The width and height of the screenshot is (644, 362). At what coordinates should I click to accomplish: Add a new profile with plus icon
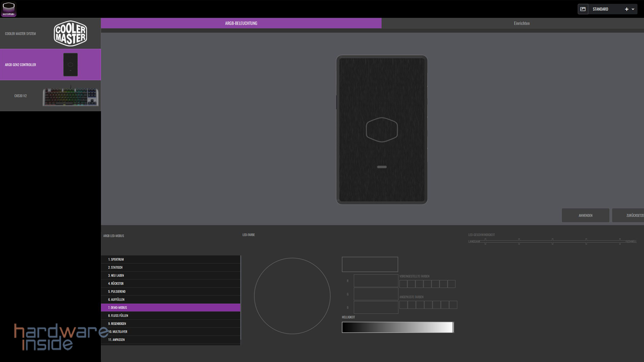[x=626, y=9]
